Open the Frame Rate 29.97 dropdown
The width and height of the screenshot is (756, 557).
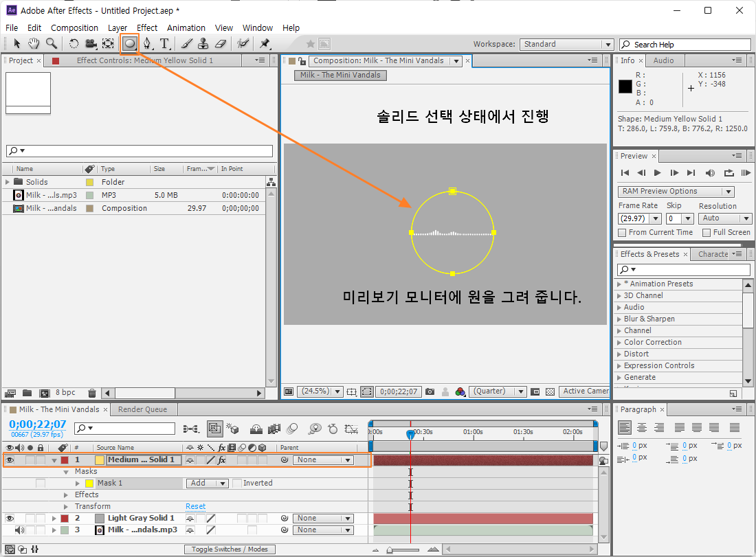coord(639,218)
